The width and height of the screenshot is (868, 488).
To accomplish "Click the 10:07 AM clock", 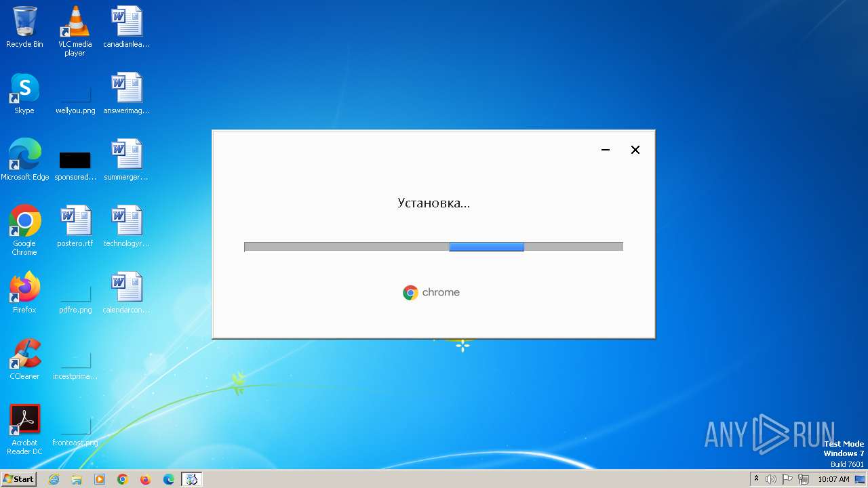I will pyautogui.click(x=833, y=479).
